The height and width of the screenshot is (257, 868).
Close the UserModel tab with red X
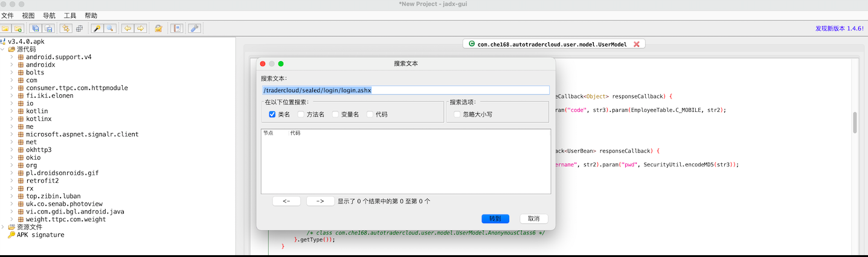click(637, 44)
